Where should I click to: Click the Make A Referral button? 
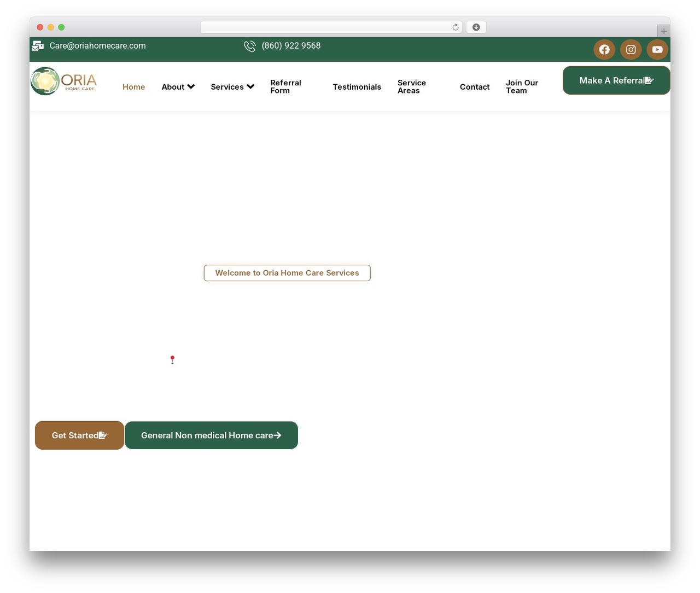616,80
